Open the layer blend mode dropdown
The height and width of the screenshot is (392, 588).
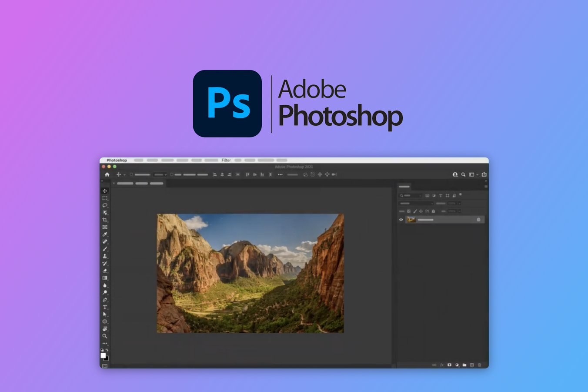(417, 203)
